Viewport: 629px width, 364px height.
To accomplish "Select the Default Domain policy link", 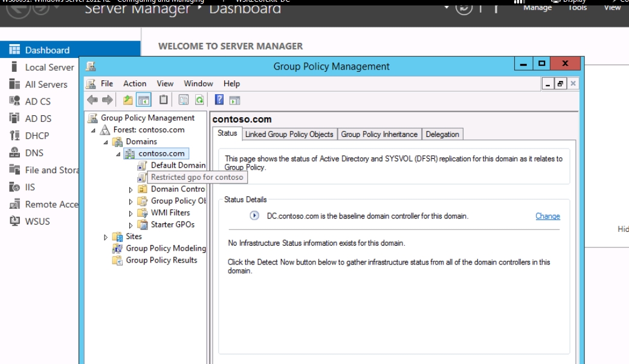I will [178, 165].
